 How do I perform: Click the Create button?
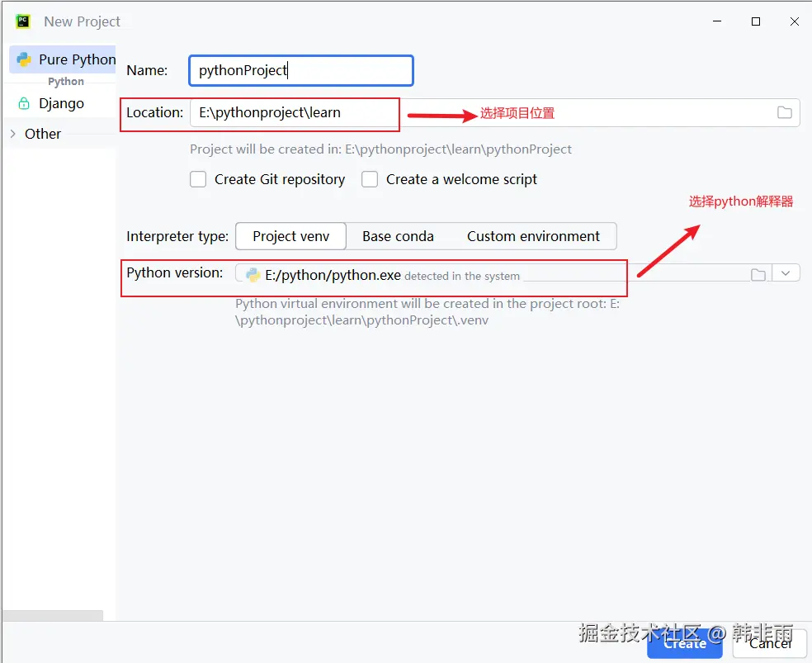[685, 644]
